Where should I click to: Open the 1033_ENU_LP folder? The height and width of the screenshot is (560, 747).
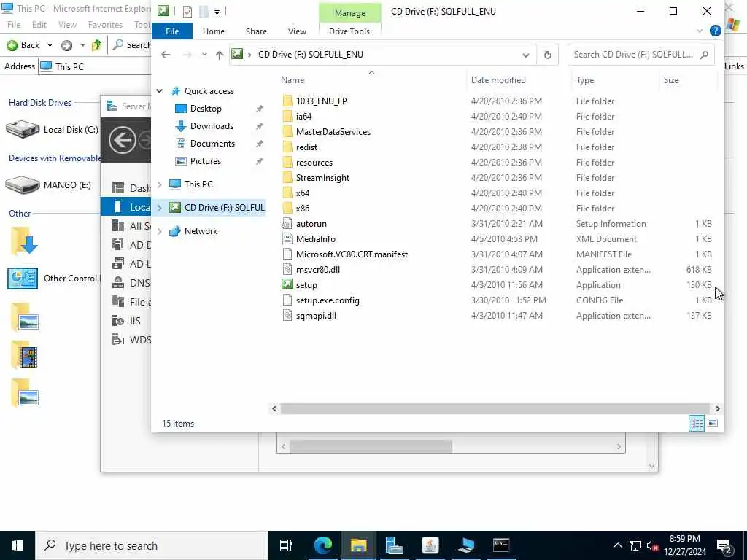pos(321,101)
